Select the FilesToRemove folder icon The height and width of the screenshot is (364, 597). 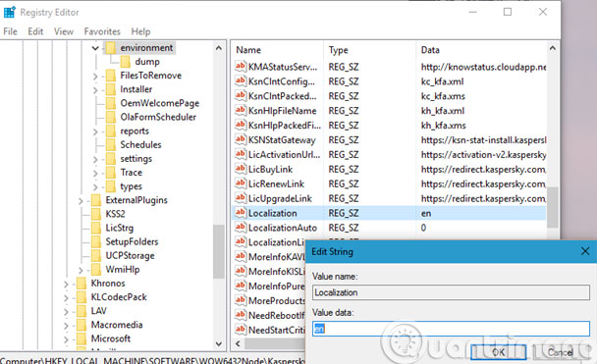pyautogui.click(x=110, y=76)
